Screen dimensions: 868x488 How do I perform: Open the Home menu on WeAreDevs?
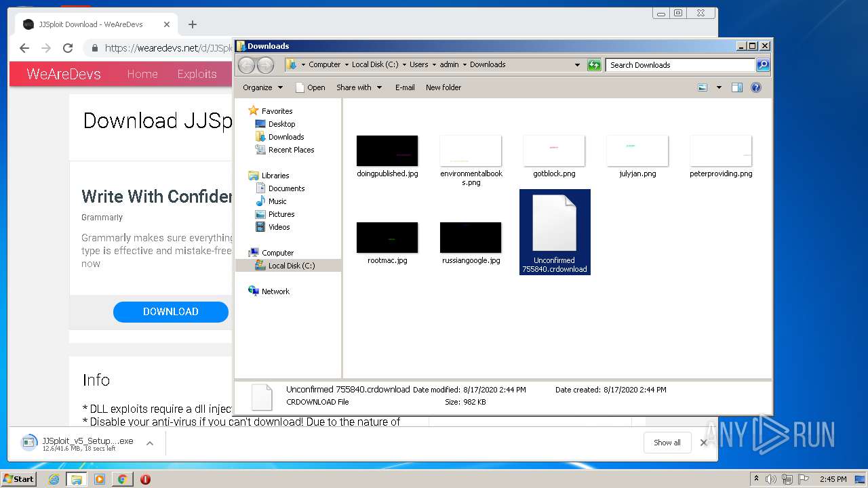pos(142,74)
